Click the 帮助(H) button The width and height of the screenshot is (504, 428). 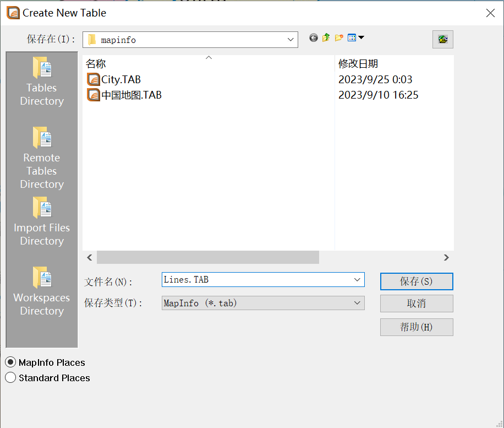[417, 327]
